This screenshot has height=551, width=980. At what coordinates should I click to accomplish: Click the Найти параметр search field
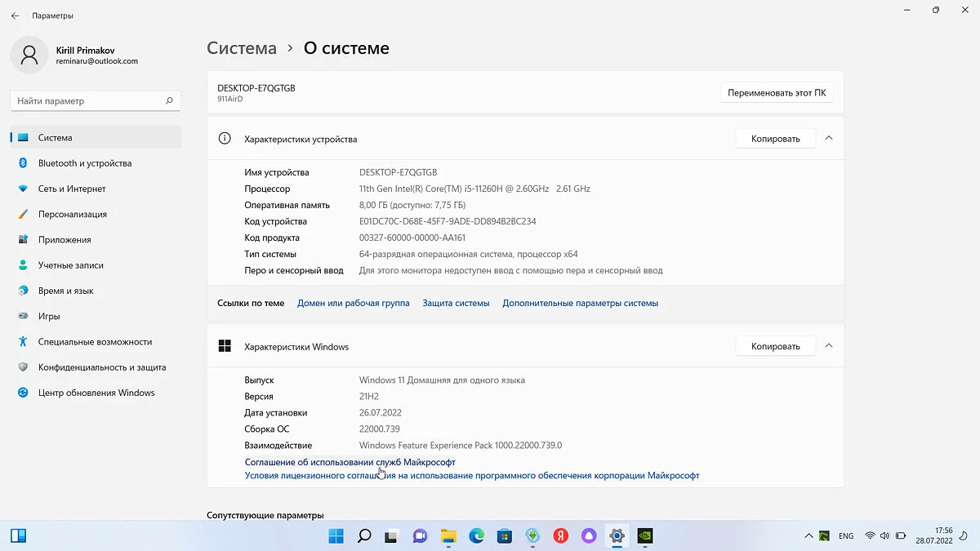(88, 101)
